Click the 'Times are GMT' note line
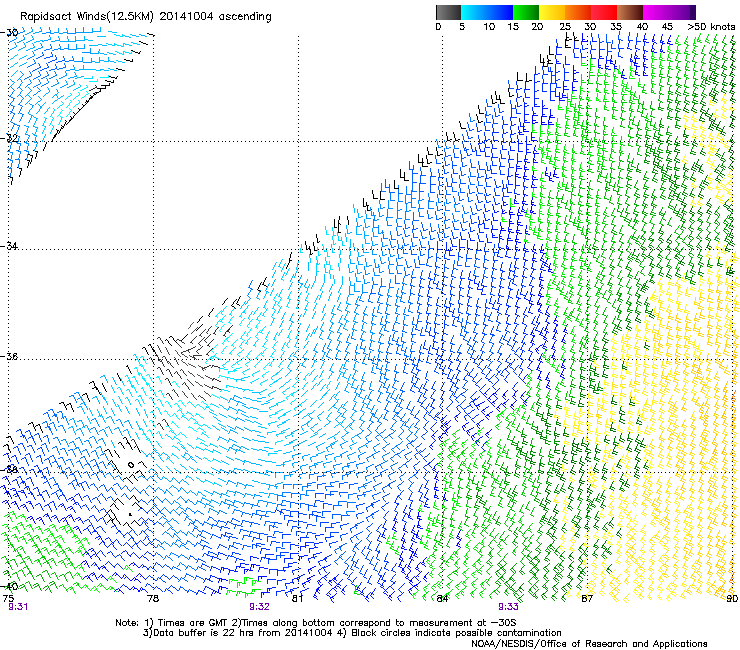Viewport: 740px width, 650px height. click(x=316, y=623)
